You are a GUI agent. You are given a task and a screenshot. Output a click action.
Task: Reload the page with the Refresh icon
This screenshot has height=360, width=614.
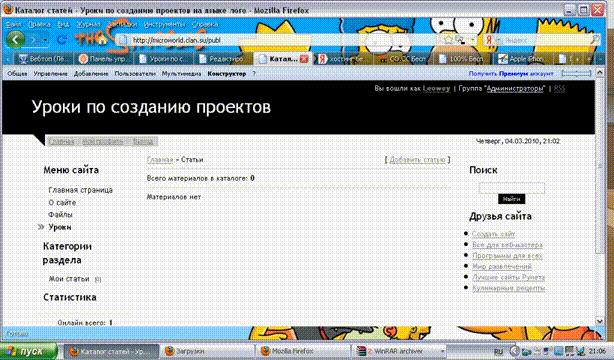(61, 40)
